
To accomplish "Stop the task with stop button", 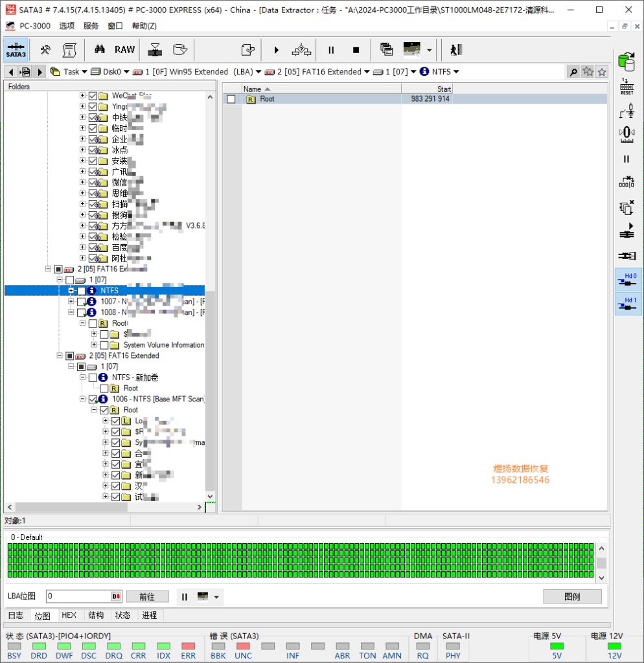I will click(x=356, y=50).
